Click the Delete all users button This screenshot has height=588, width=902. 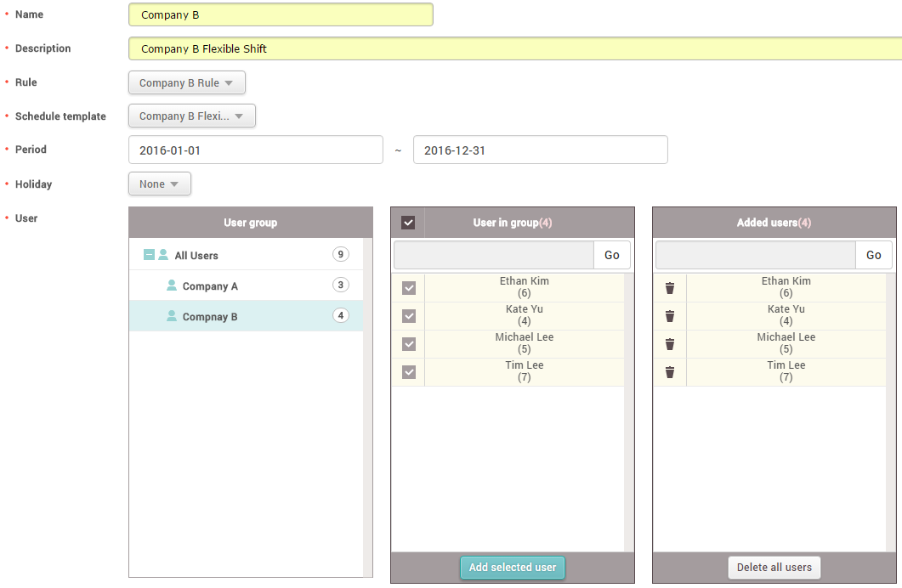774,568
